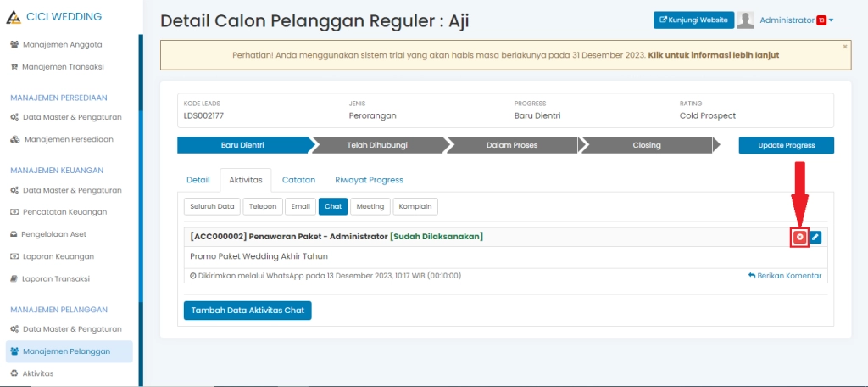Viewport: 868px width, 387px height.
Task: Filter activities by Meeting
Action: coord(370,206)
